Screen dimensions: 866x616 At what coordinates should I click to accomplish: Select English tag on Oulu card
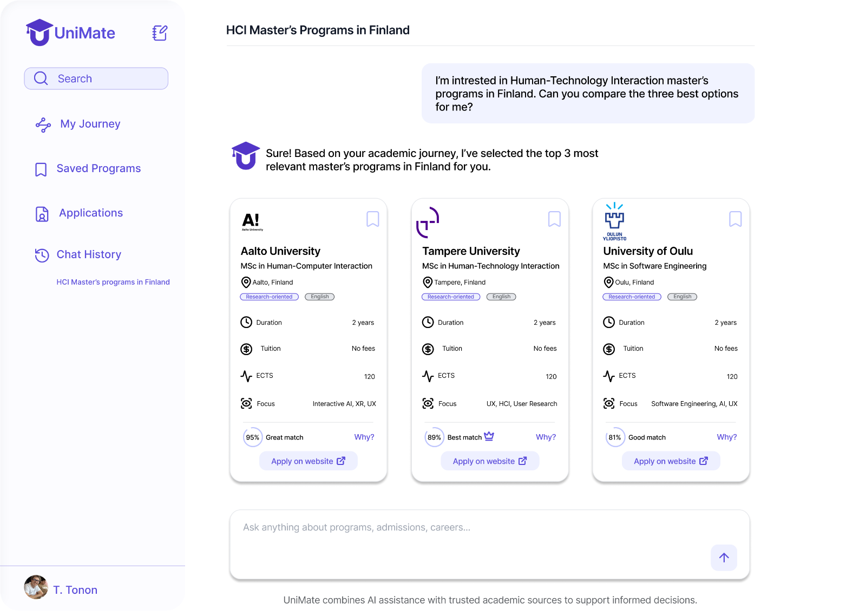682,297
